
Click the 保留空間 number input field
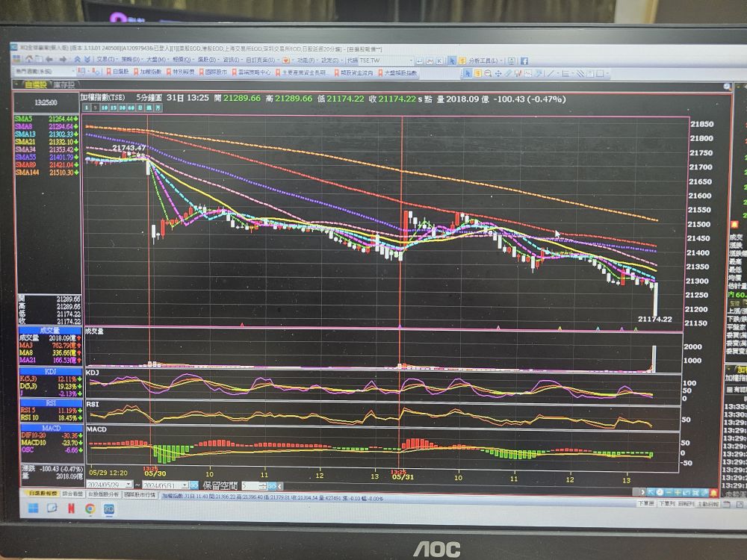click(x=249, y=486)
